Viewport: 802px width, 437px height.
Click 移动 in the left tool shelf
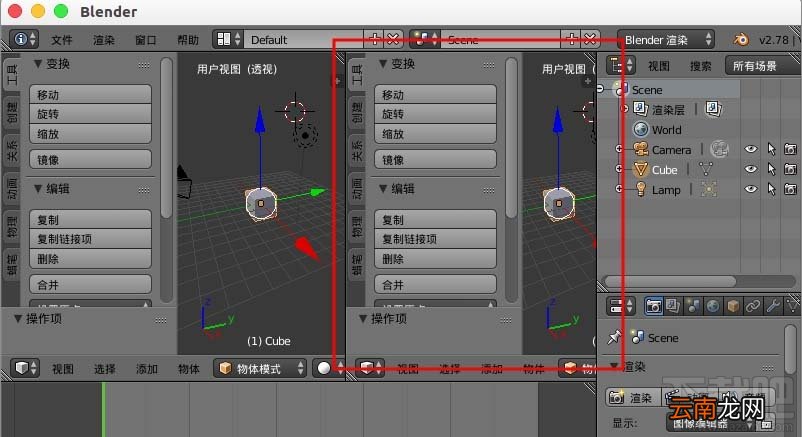(x=91, y=95)
